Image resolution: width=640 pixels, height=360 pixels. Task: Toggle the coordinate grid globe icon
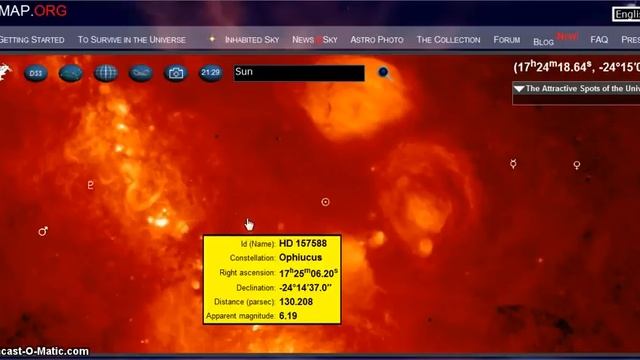(x=106, y=73)
